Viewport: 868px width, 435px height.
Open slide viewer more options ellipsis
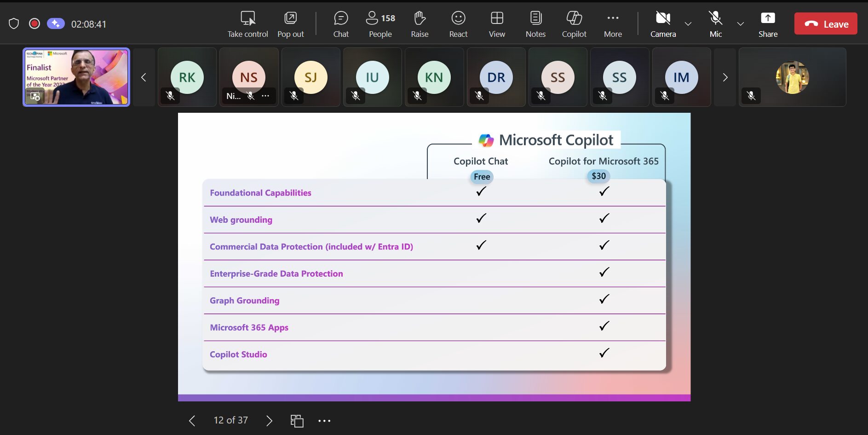[x=324, y=421]
